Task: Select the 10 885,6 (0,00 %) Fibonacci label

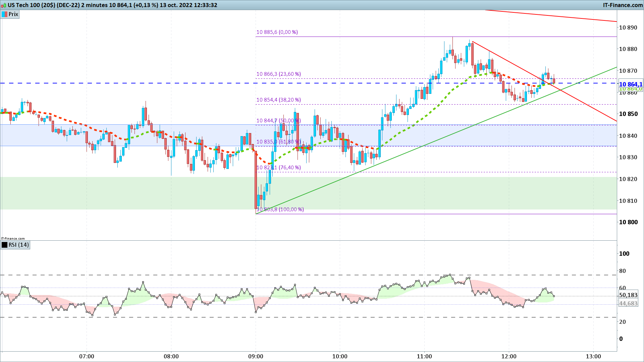Action: (x=277, y=32)
